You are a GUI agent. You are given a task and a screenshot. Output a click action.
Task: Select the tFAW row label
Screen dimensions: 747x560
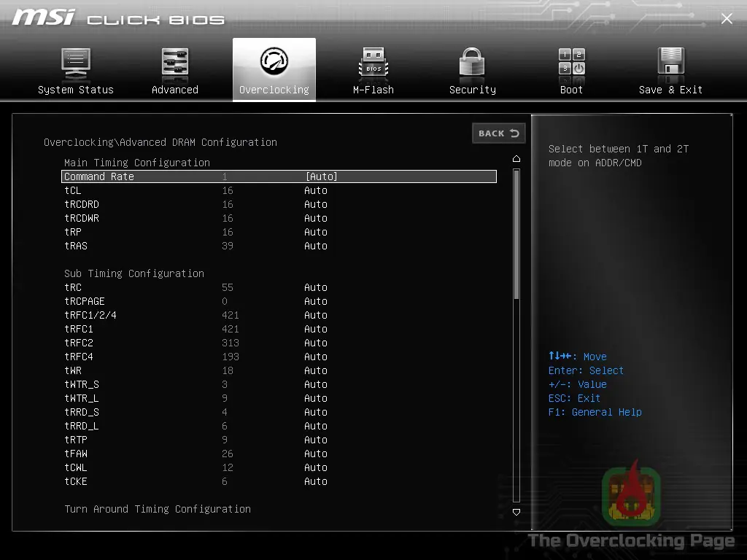76,454
